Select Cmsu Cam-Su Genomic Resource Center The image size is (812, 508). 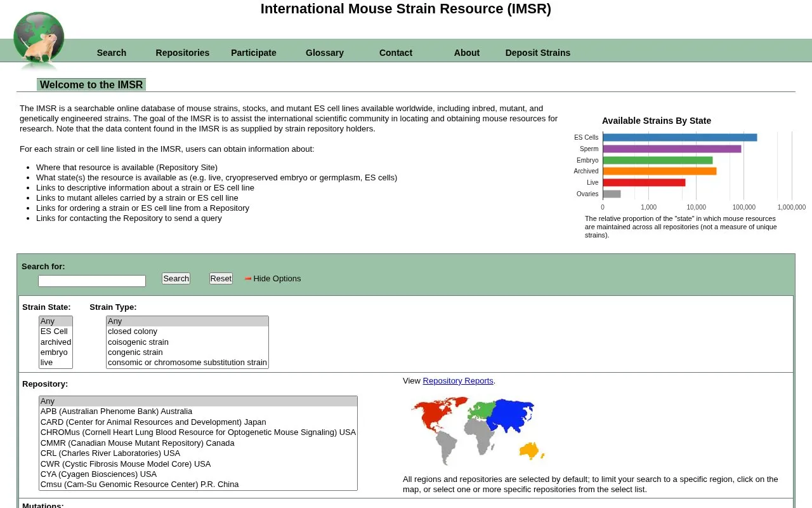pyautogui.click(x=198, y=485)
